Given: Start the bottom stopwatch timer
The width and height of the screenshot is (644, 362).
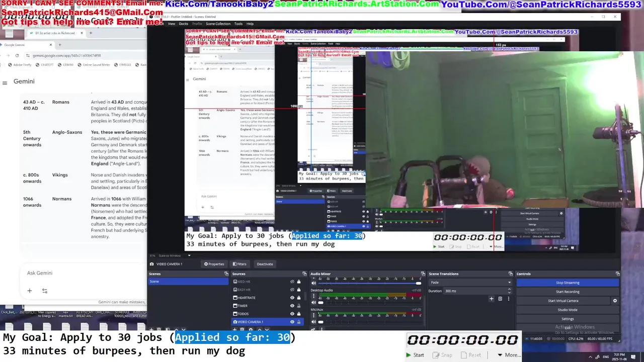Looking at the screenshot, I should pyautogui.click(x=416, y=355).
